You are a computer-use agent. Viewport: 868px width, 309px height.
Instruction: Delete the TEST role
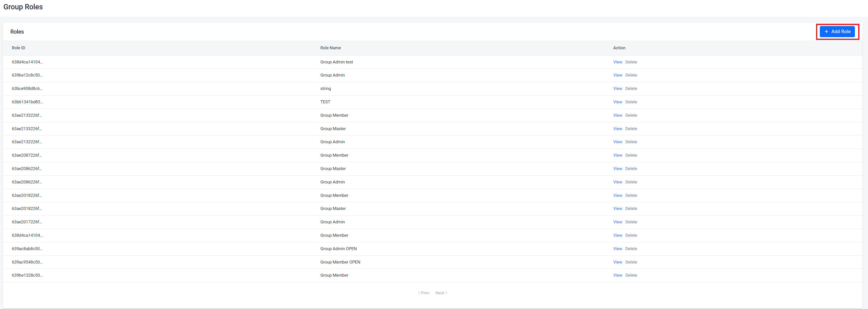tap(631, 102)
